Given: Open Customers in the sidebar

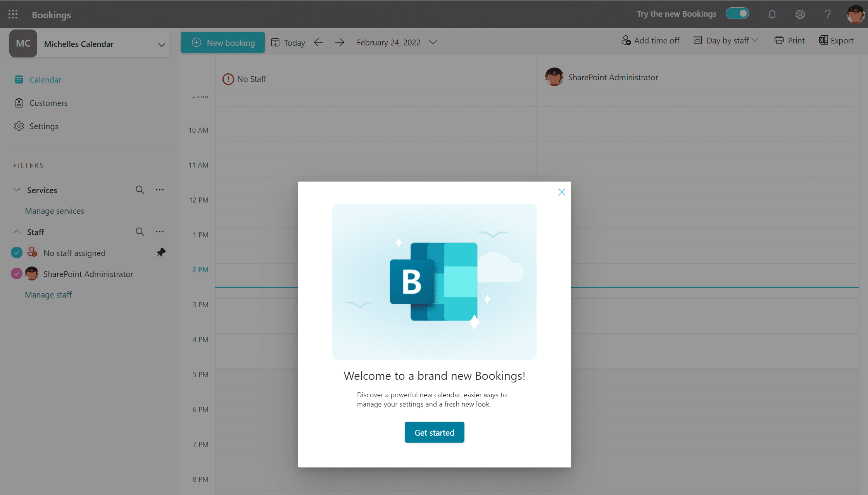Looking at the screenshot, I should click(41, 103).
